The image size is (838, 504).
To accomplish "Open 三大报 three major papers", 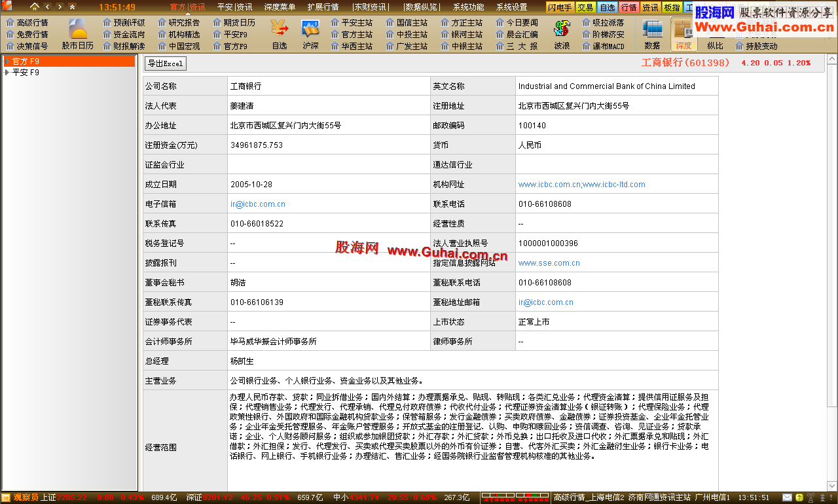I will coord(517,46).
